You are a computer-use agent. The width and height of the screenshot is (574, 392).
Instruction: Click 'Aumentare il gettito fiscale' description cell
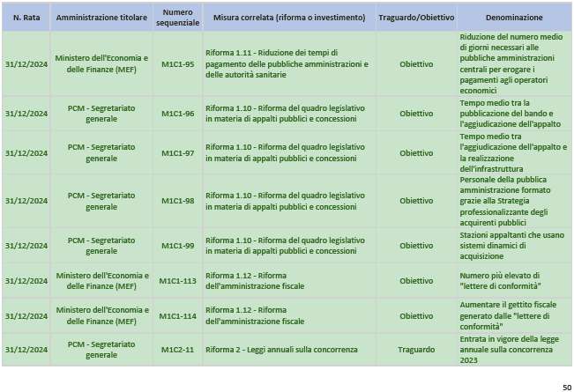point(514,316)
